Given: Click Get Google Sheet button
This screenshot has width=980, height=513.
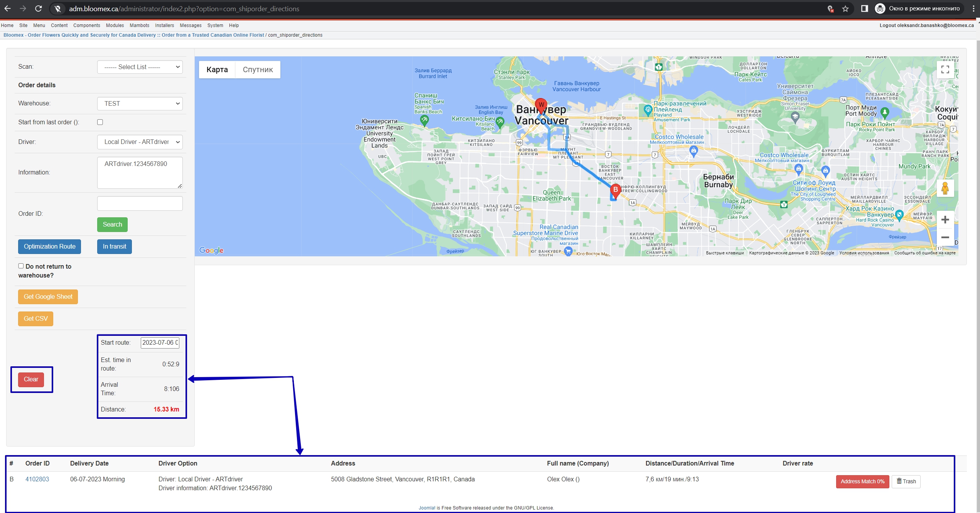Looking at the screenshot, I should (48, 296).
